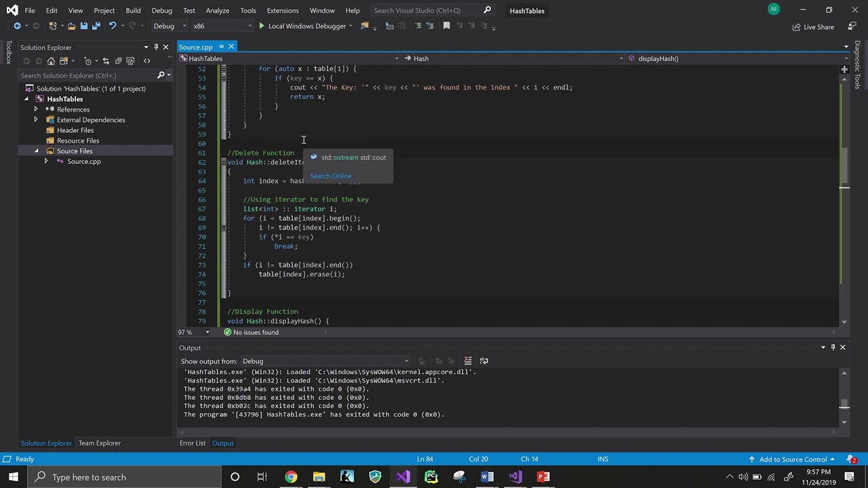Viewport: 868px width, 488px height.
Task: Open the Analyze menu
Action: click(218, 10)
